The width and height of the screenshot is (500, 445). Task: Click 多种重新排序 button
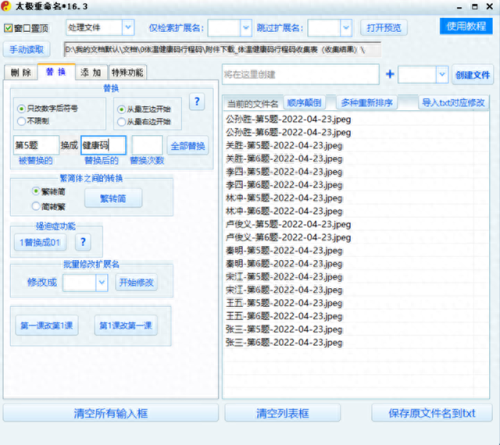pos(367,103)
